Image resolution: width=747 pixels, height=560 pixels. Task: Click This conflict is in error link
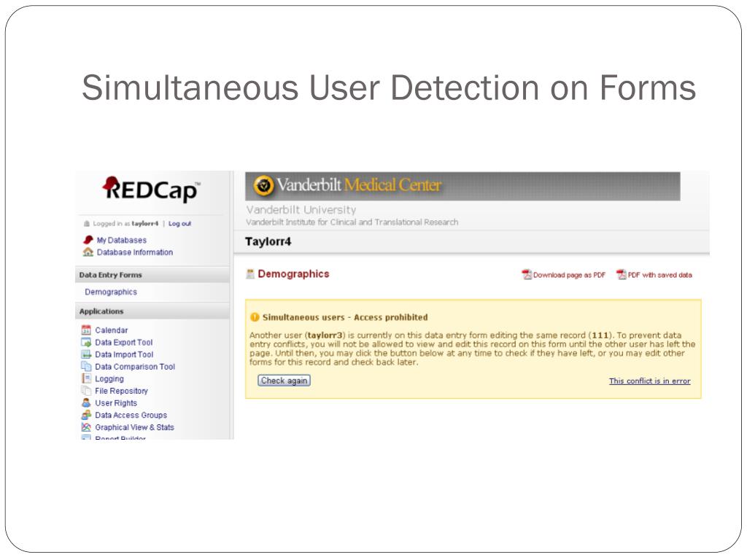click(650, 381)
